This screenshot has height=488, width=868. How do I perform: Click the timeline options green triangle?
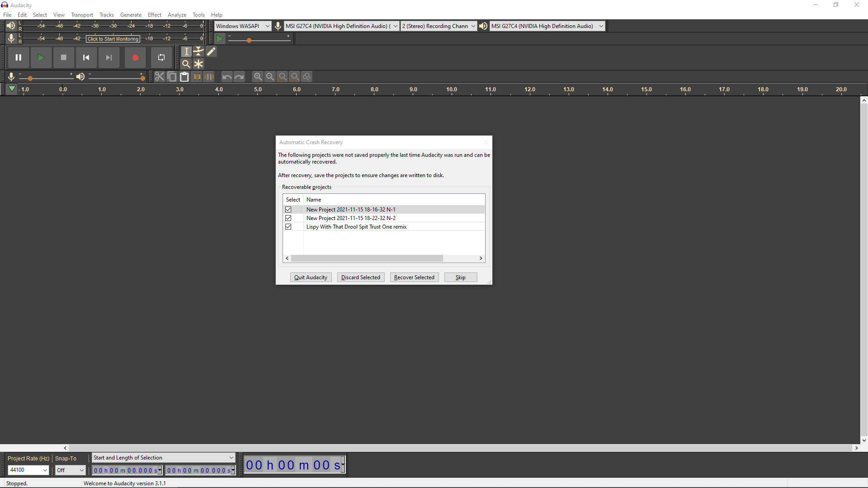click(x=12, y=89)
